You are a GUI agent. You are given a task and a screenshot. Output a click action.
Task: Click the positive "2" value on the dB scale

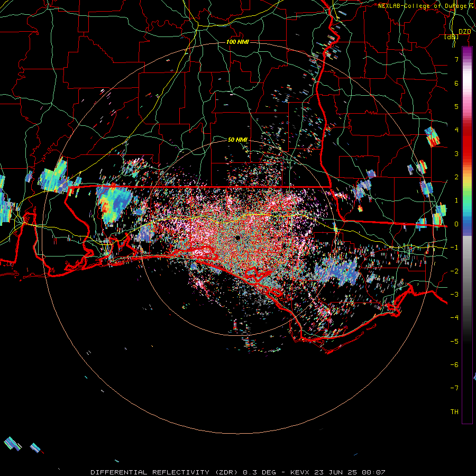[456, 177]
